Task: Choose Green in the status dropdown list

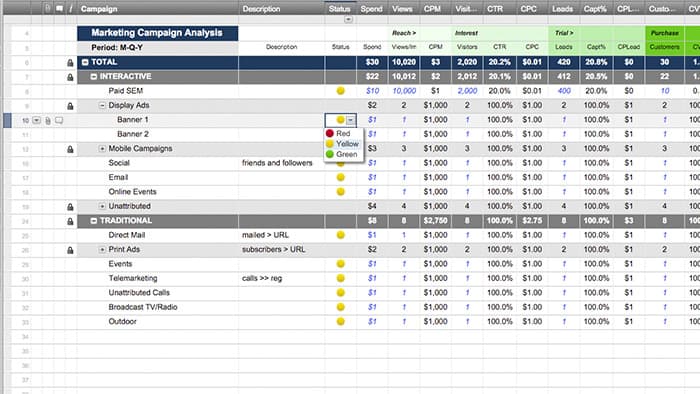Action: pyautogui.click(x=343, y=154)
